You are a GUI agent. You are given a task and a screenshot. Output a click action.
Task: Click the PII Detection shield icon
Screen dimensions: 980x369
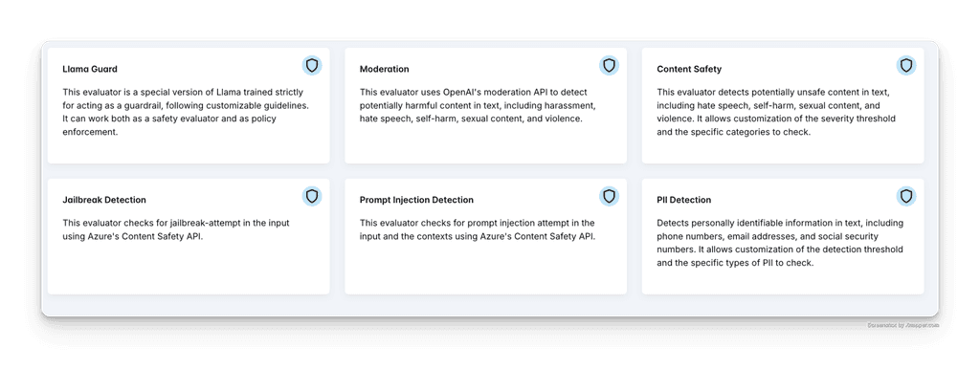tap(906, 197)
